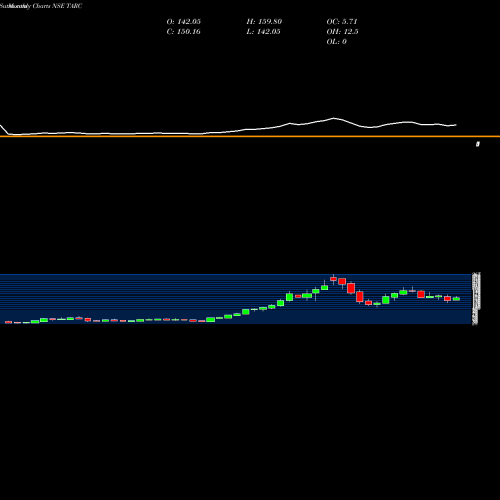Click the high price value H: 159.80
Screen dimensions: 500x500
click(264, 22)
